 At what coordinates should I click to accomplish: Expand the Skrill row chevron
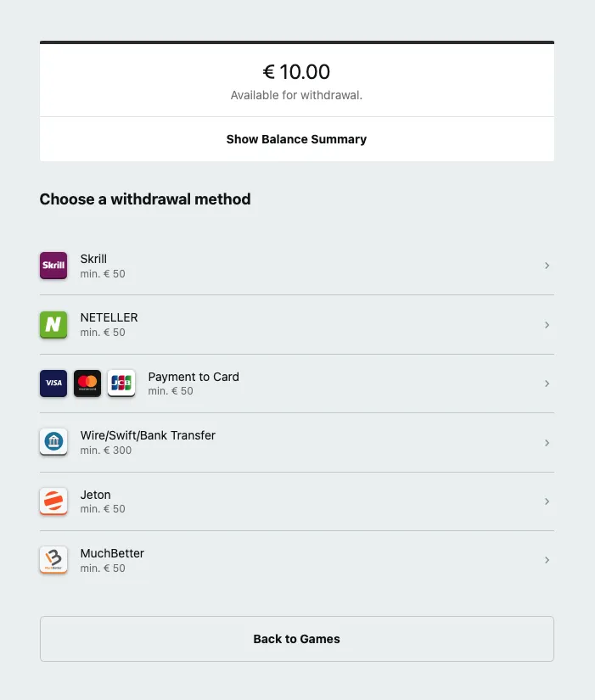click(547, 266)
